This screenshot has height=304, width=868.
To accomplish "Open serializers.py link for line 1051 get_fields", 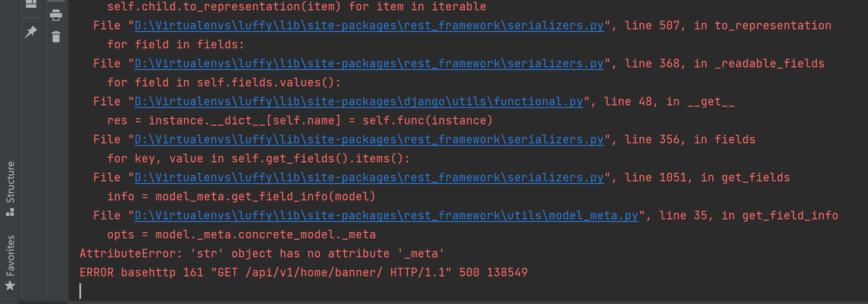I will [369, 177].
